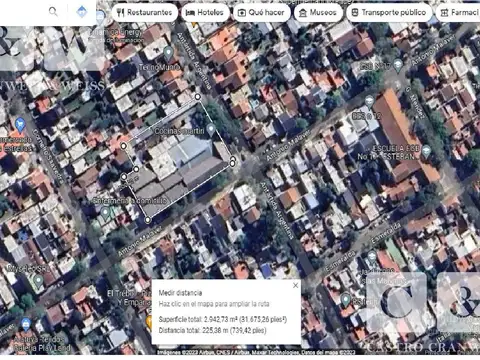Select the leftmost upper measurement point

pos(124,146)
